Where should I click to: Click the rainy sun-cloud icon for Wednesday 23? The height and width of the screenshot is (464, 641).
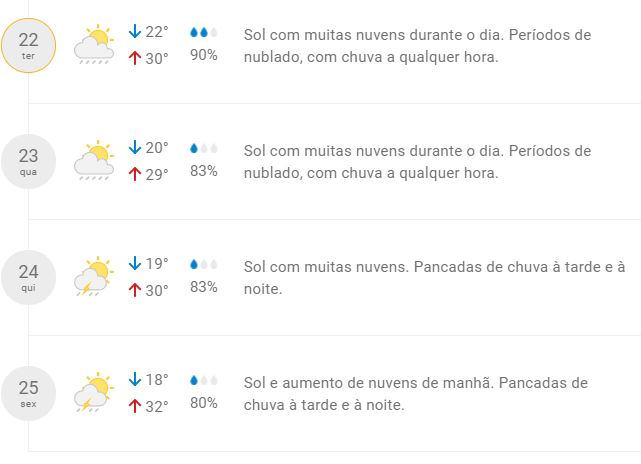[94, 161]
